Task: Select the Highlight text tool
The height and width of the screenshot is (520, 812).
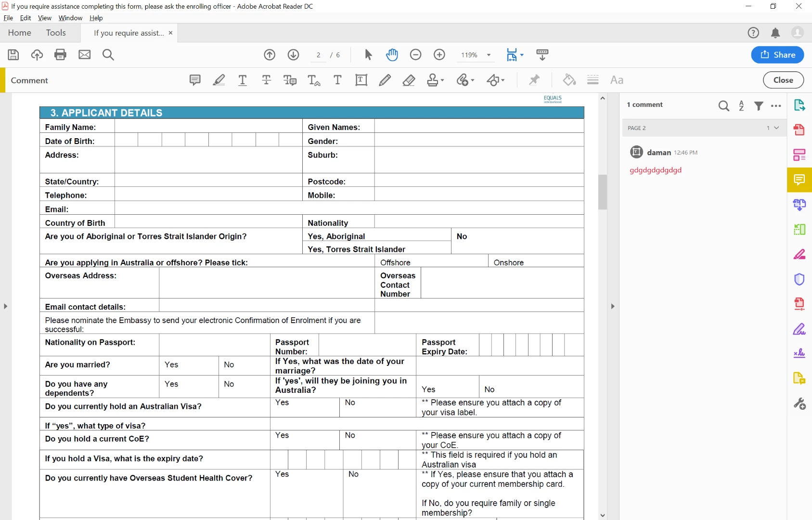Action: (219, 80)
